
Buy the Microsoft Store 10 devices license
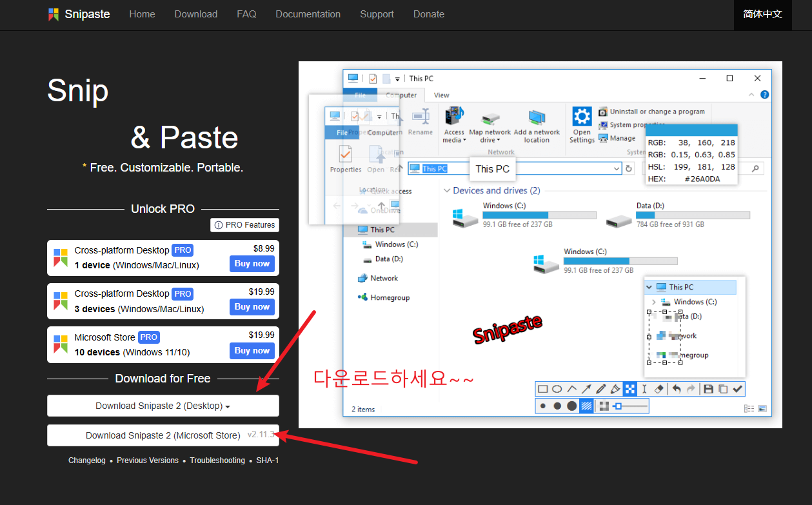[252, 351]
